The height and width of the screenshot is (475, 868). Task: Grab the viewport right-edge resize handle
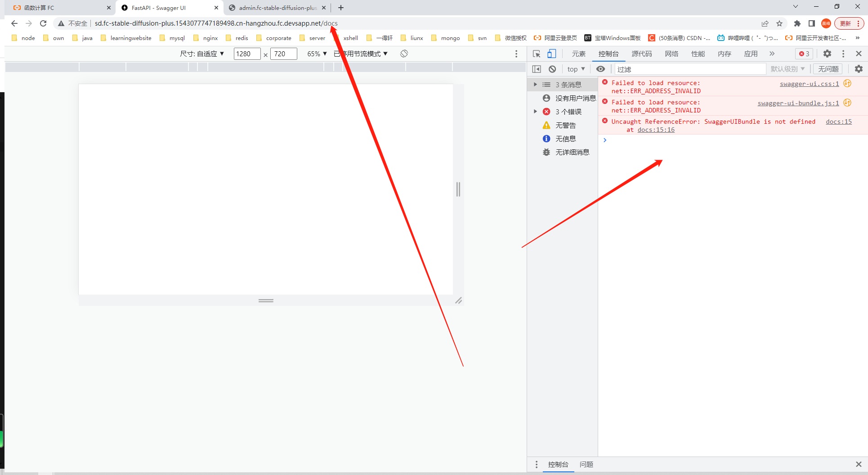pos(458,189)
